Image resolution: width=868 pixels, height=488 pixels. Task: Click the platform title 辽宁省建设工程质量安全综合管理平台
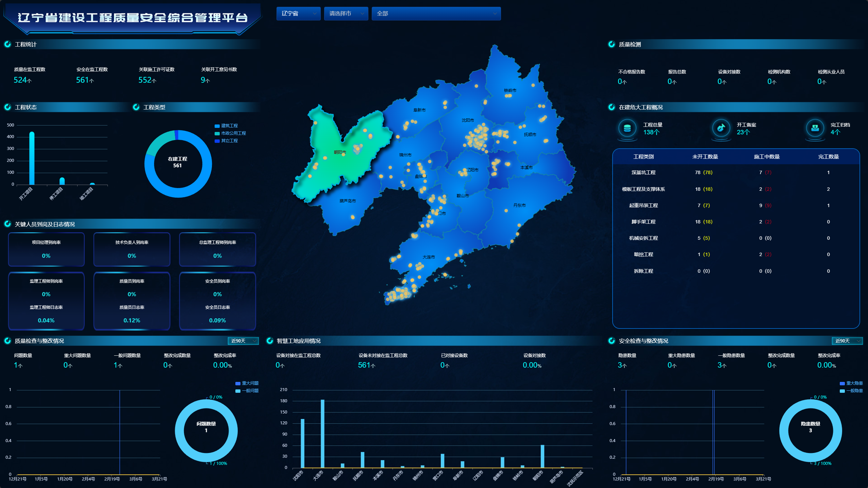click(133, 18)
